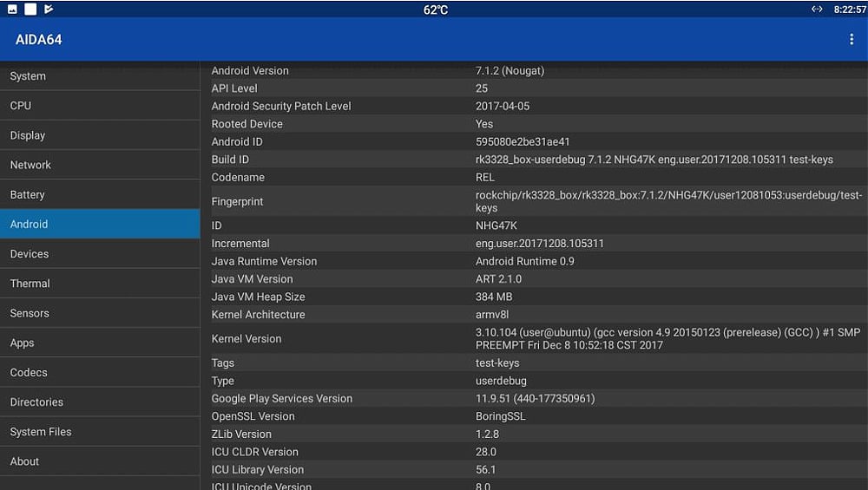Screen dimensions: 868x490
Task: Go to the Devices section
Action: [100, 254]
